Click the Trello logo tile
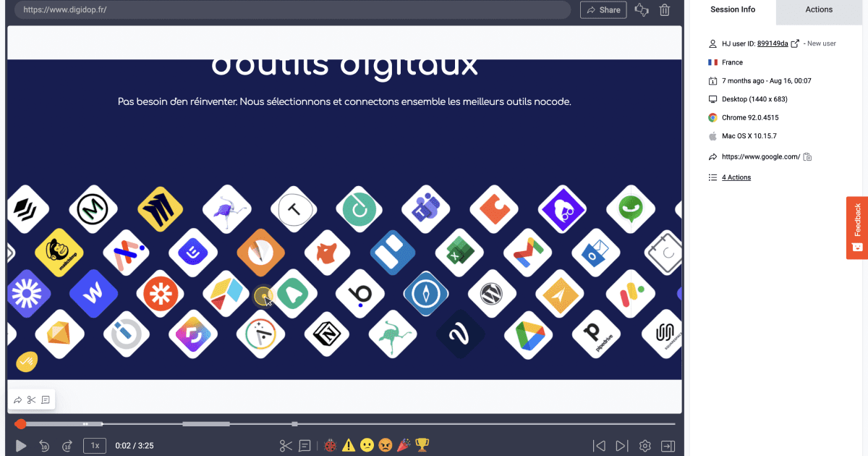The image size is (868, 456). 393,253
